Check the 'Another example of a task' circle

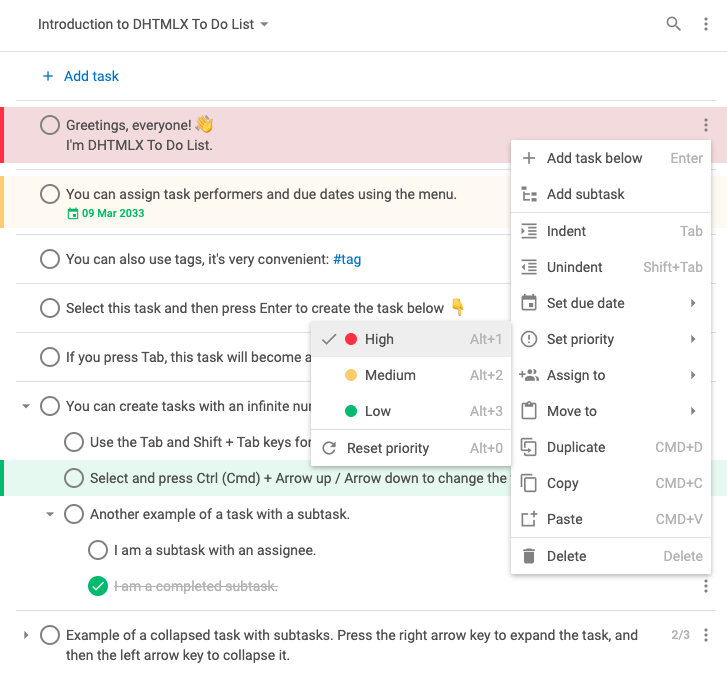tap(74, 514)
